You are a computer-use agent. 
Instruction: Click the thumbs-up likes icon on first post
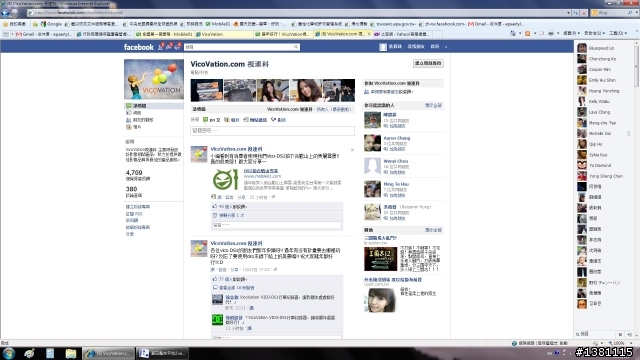(215, 207)
